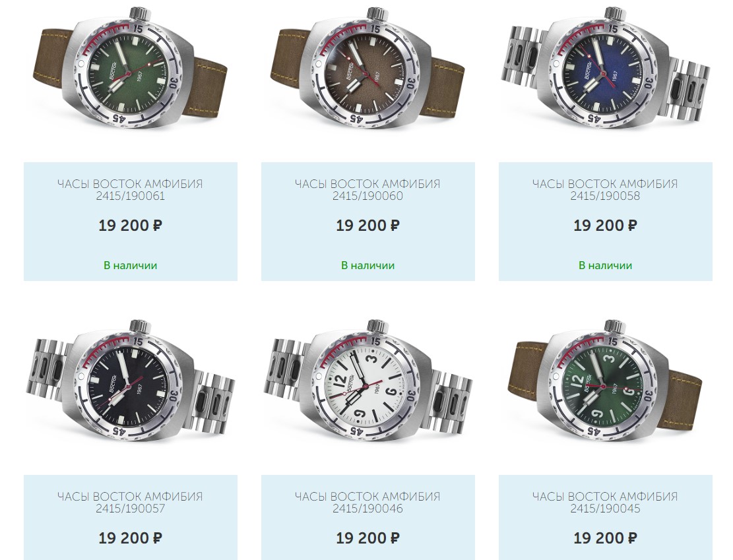
Task: Click 'В наличии' under watch 2415/190058
Action: click(x=606, y=266)
